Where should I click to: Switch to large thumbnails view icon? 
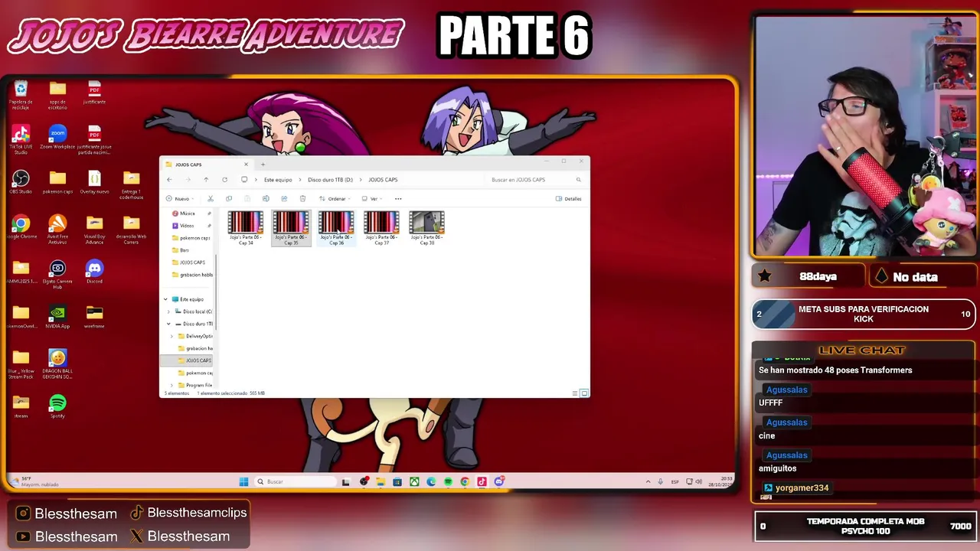click(x=584, y=393)
